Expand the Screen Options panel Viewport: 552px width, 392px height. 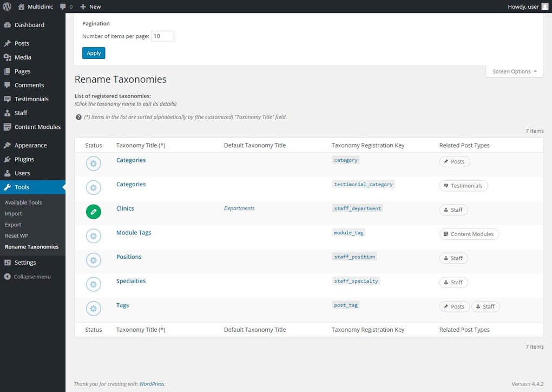[x=514, y=71]
